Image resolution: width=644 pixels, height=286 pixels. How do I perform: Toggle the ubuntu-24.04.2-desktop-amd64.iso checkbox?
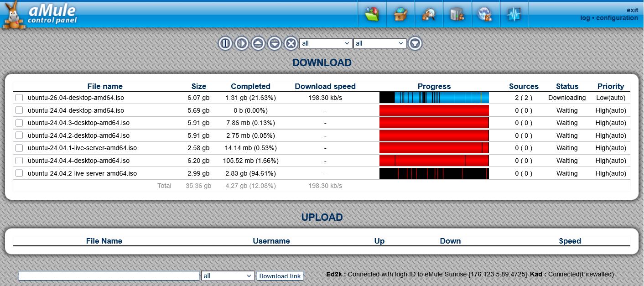coord(19,135)
